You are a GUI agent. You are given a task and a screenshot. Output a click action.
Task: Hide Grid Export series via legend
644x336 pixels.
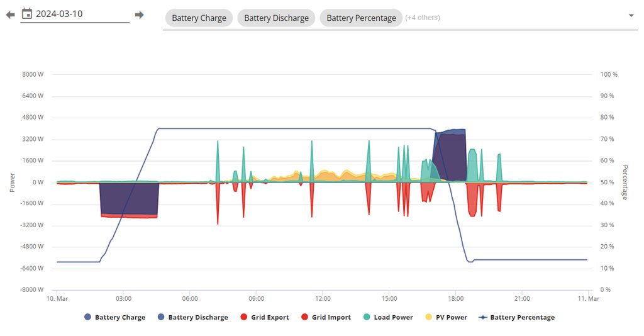coord(269,318)
